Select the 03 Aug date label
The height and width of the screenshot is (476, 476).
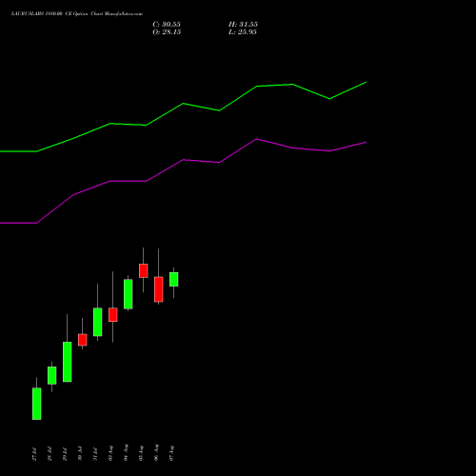(x=110, y=453)
